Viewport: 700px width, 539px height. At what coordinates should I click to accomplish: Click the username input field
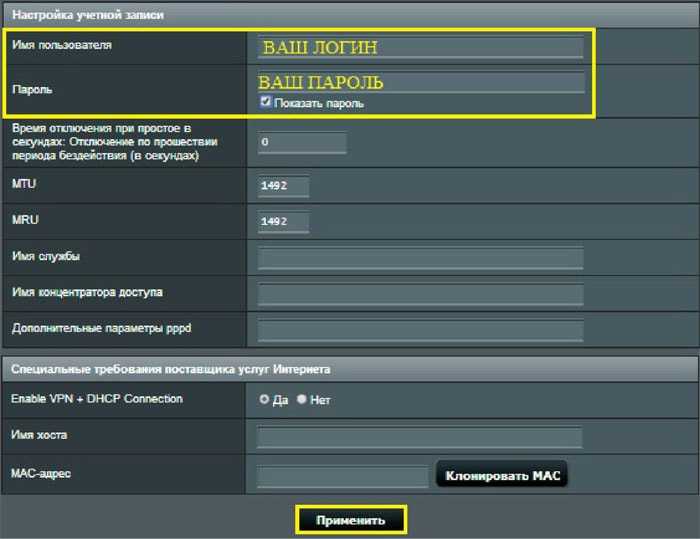pyautogui.click(x=421, y=47)
